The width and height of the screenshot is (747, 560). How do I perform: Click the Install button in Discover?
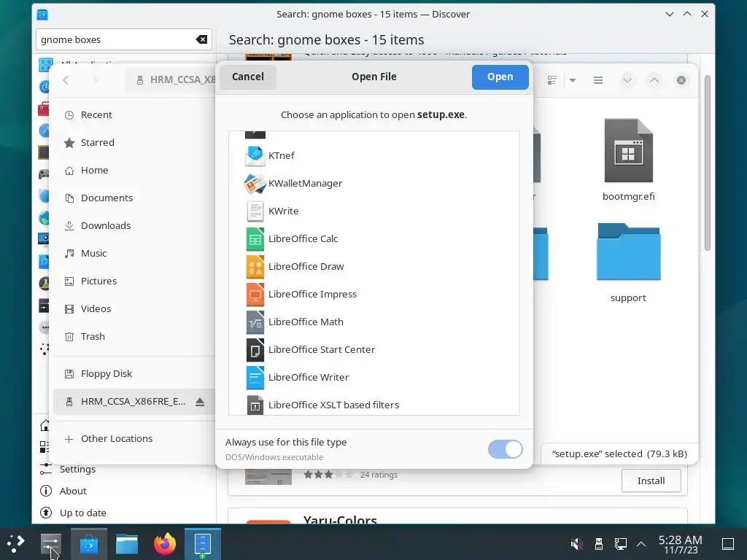click(x=651, y=481)
